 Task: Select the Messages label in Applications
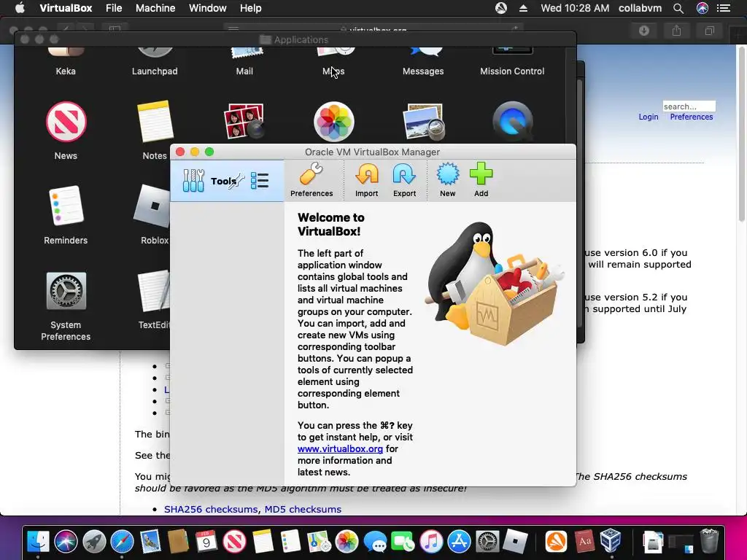[x=423, y=71]
